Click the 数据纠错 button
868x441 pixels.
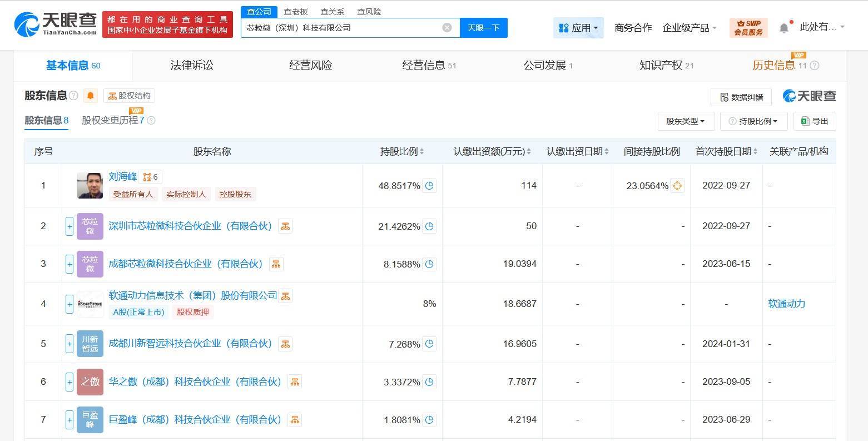[741, 97]
